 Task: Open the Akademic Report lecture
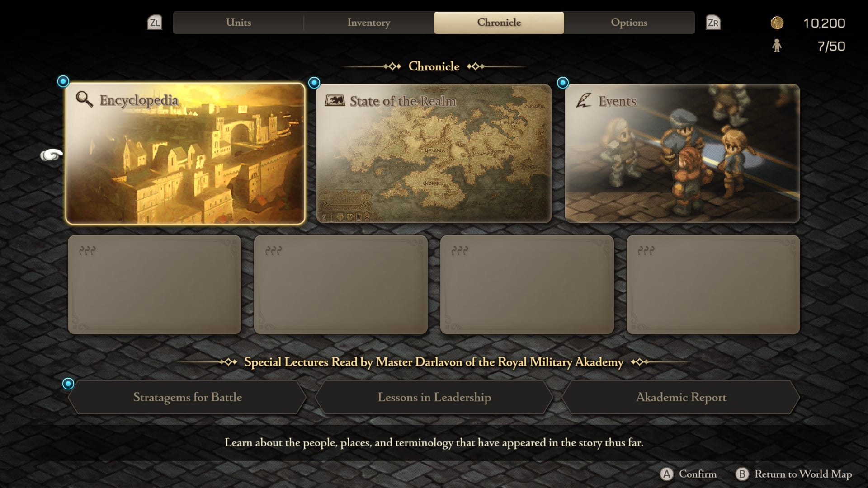(681, 397)
